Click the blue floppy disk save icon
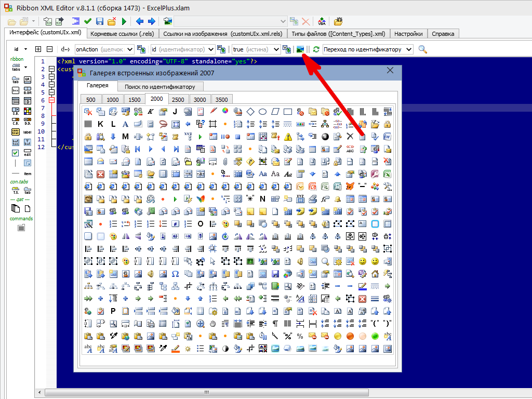532x399 pixels. pos(99,21)
